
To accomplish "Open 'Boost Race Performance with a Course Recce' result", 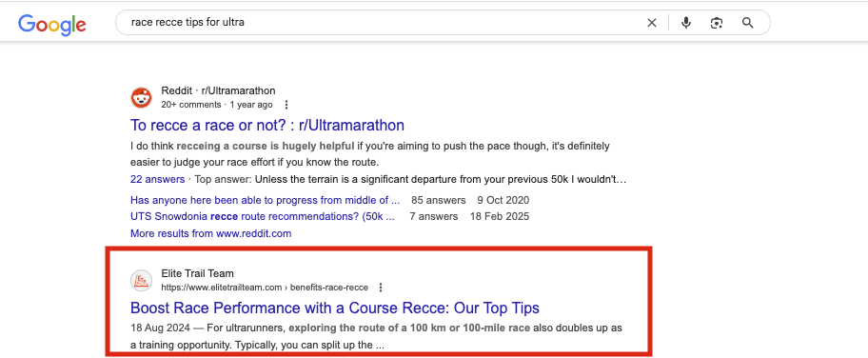I will coord(335,308).
